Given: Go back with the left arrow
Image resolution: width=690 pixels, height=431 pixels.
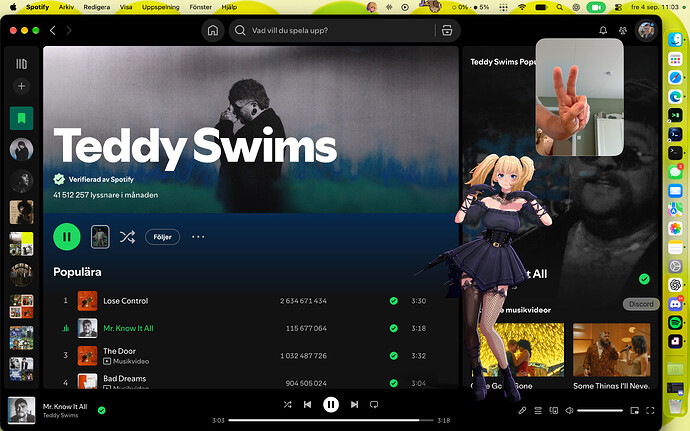Looking at the screenshot, I should 53,30.
